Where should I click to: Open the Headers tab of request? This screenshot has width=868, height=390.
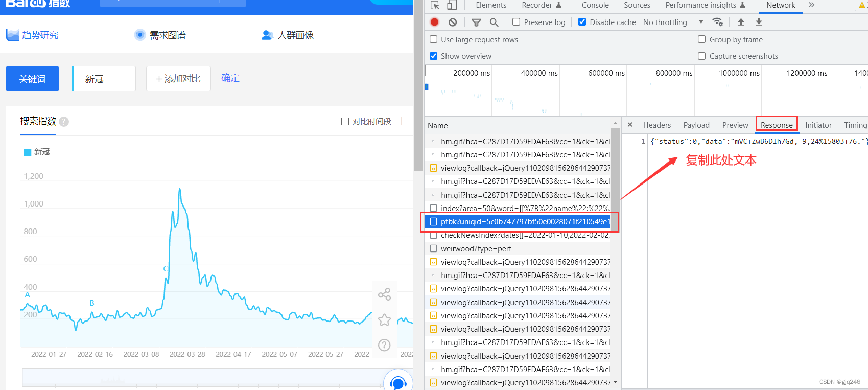pyautogui.click(x=657, y=125)
